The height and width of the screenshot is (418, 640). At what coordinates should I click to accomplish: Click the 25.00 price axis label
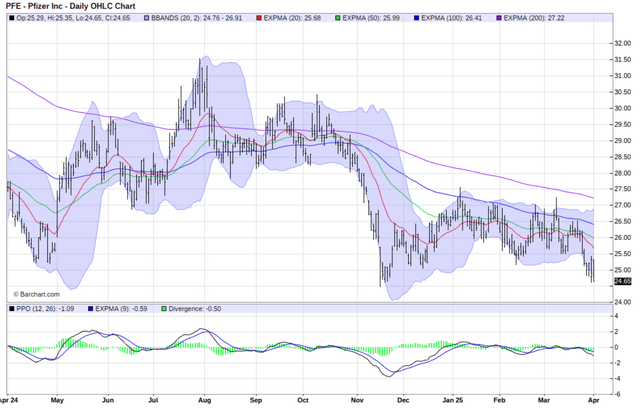[623, 270]
